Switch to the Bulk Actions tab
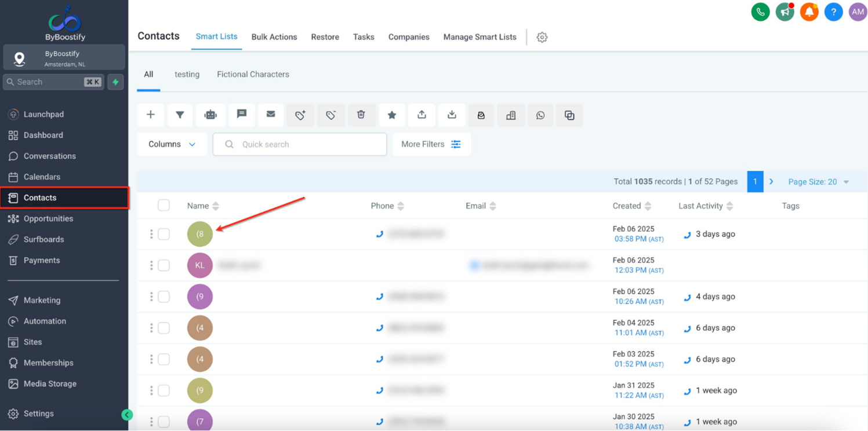 [274, 36]
